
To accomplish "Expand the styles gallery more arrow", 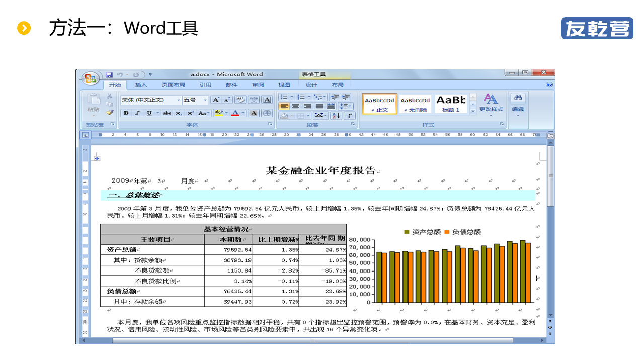I will [x=472, y=111].
